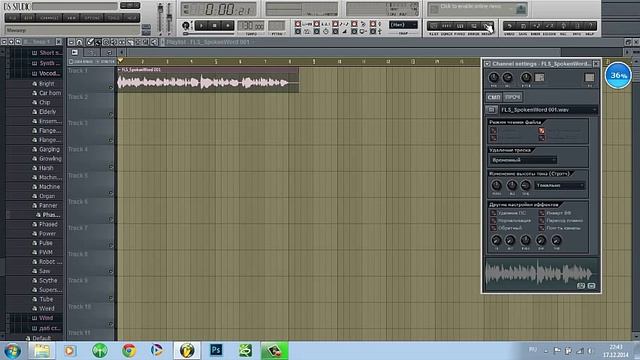Click the Undo shortcut icon

(510, 26)
